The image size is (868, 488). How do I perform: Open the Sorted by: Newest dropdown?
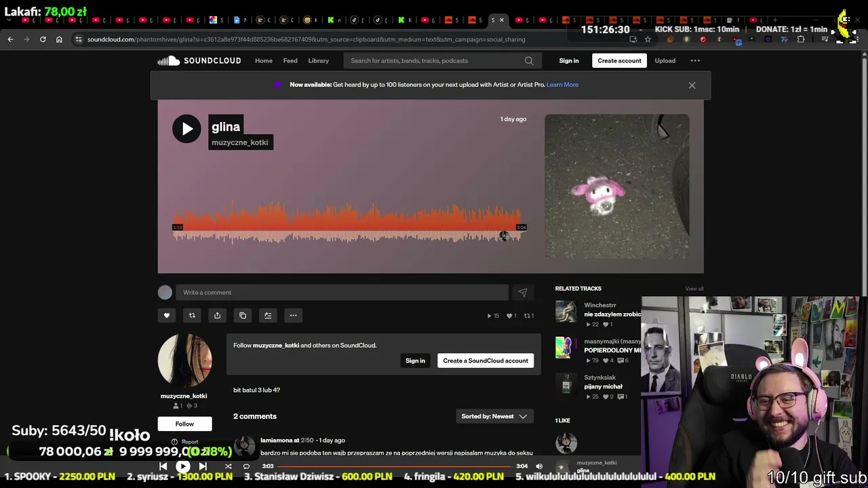(494, 416)
